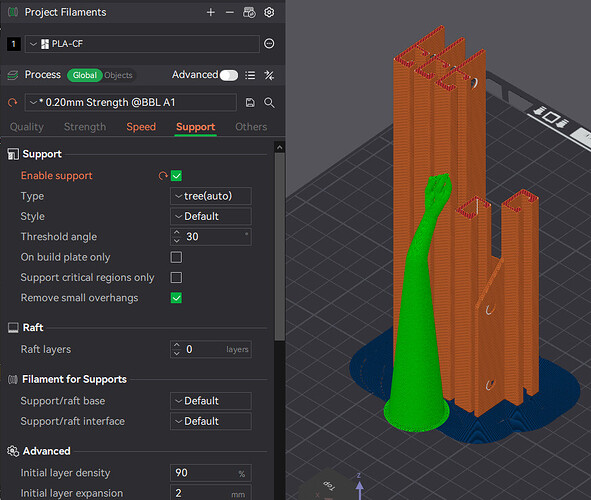The height and width of the screenshot is (500, 591).
Task: Toggle the Advanced mode switch
Action: coord(229,75)
